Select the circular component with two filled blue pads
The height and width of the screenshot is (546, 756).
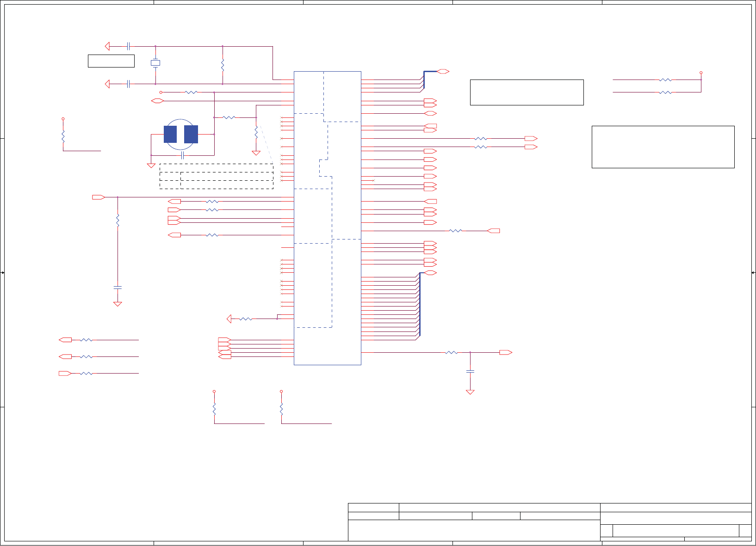point(180,135)
